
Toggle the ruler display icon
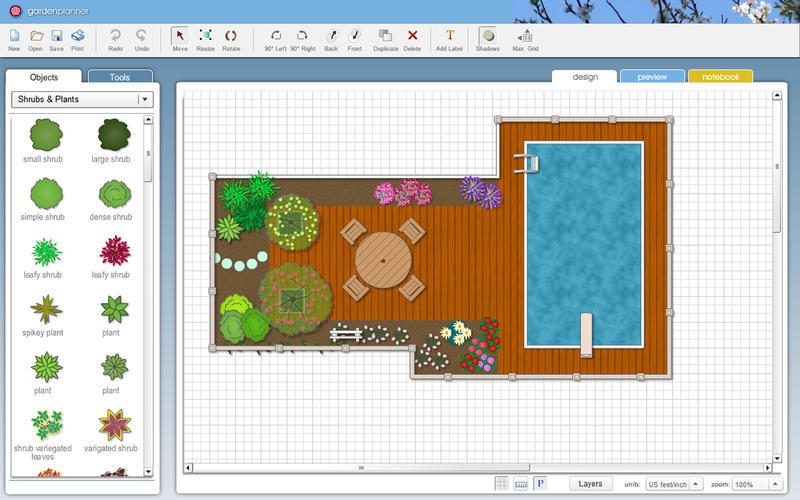tap(520, 484)
